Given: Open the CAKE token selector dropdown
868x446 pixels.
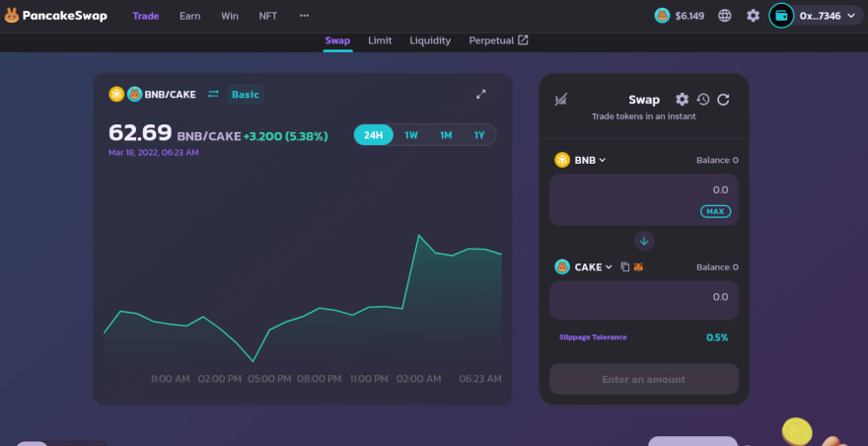Looking at the screenshot, I should point(594,267).
